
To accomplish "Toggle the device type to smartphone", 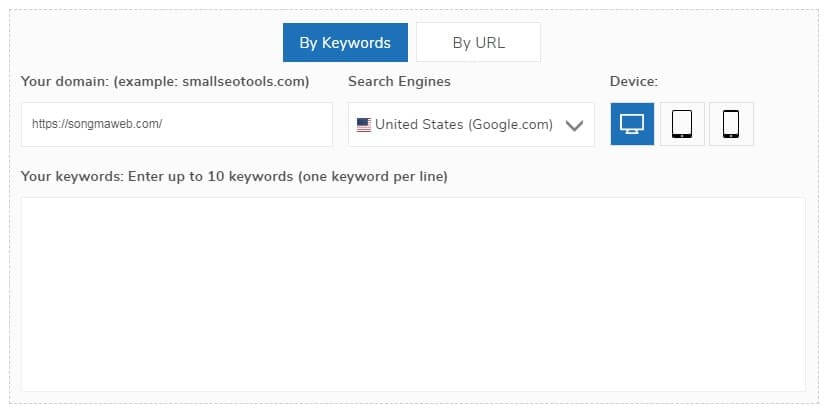I will tap(731, 124).
